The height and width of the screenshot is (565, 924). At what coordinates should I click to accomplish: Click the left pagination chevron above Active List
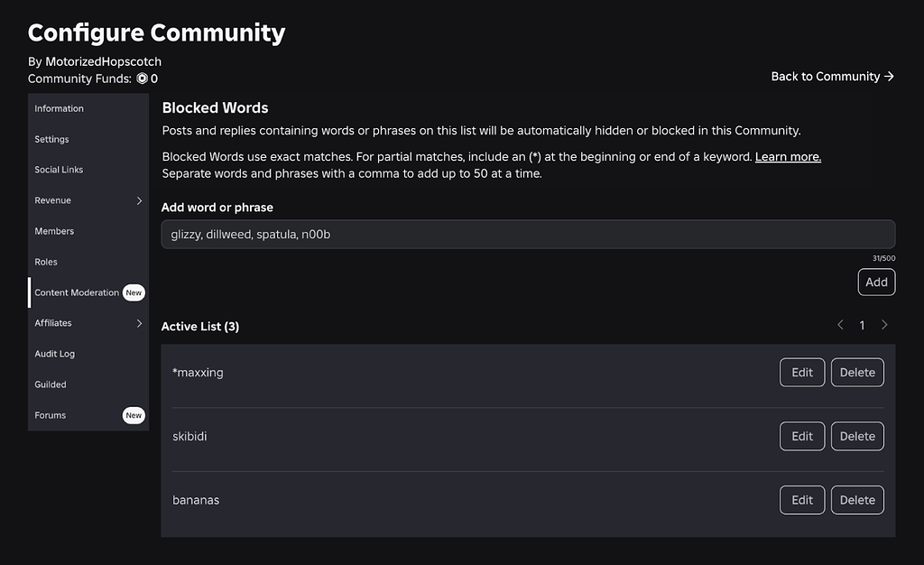click(840, 325)
